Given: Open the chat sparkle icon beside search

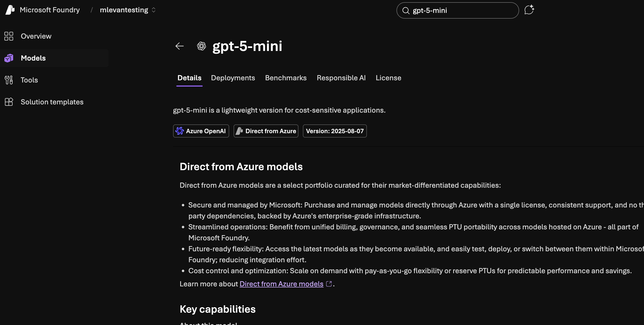Looking at the screenshot, I should click(529, 10).
